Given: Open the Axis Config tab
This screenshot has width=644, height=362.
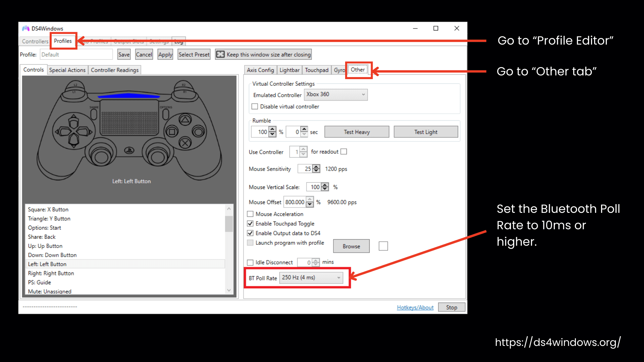Looking at the screenshot, I should coord(260,70).
